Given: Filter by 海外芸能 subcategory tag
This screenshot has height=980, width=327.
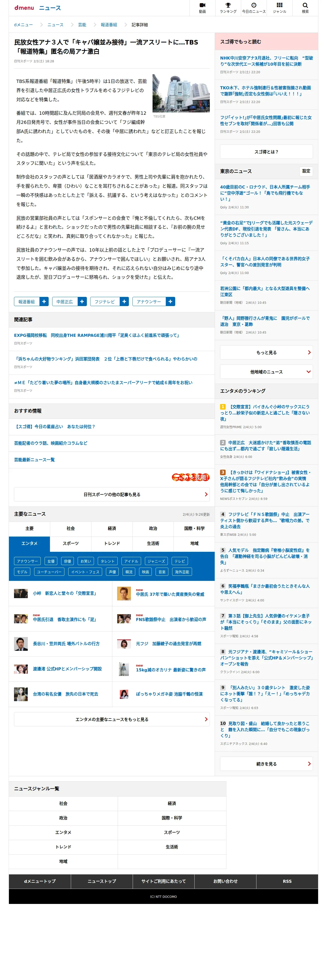Looking at the screenshot, I should 182,571.
